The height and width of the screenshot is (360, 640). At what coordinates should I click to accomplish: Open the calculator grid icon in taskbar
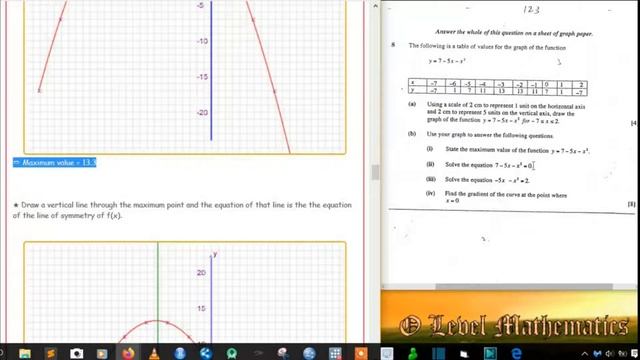335,353
